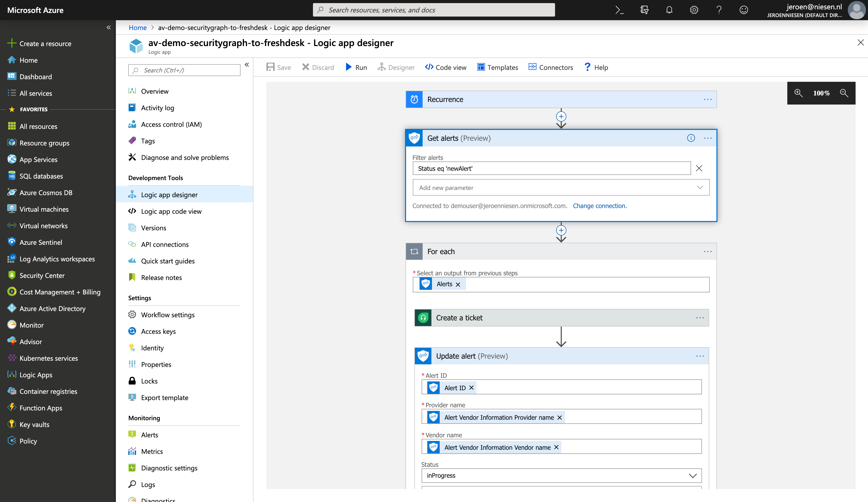Open notifications bell in top bar

pos(669,10)
